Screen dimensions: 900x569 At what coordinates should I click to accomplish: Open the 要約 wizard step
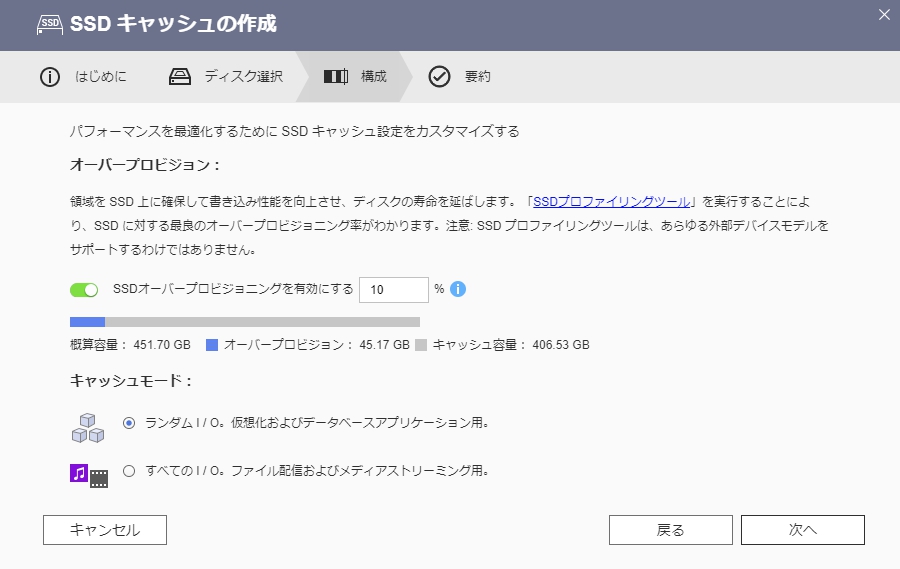[x=477, y=77]
